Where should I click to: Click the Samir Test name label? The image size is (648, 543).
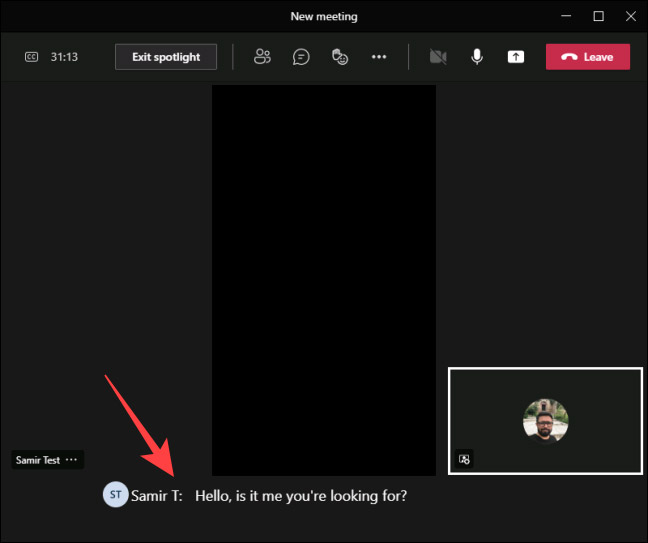(x=38, y=460)
